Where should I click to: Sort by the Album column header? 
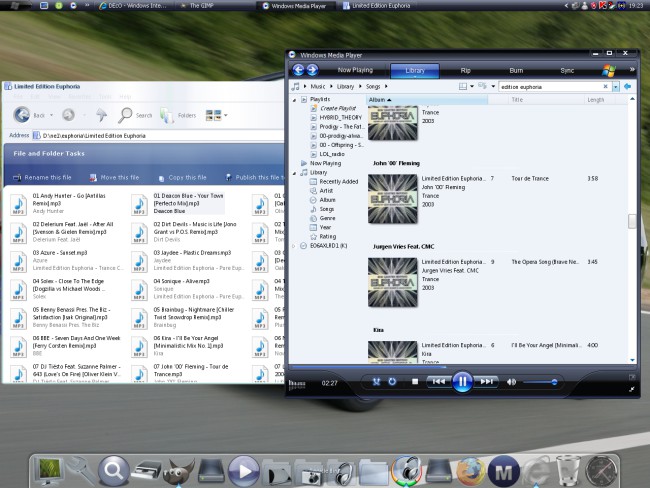427,100
